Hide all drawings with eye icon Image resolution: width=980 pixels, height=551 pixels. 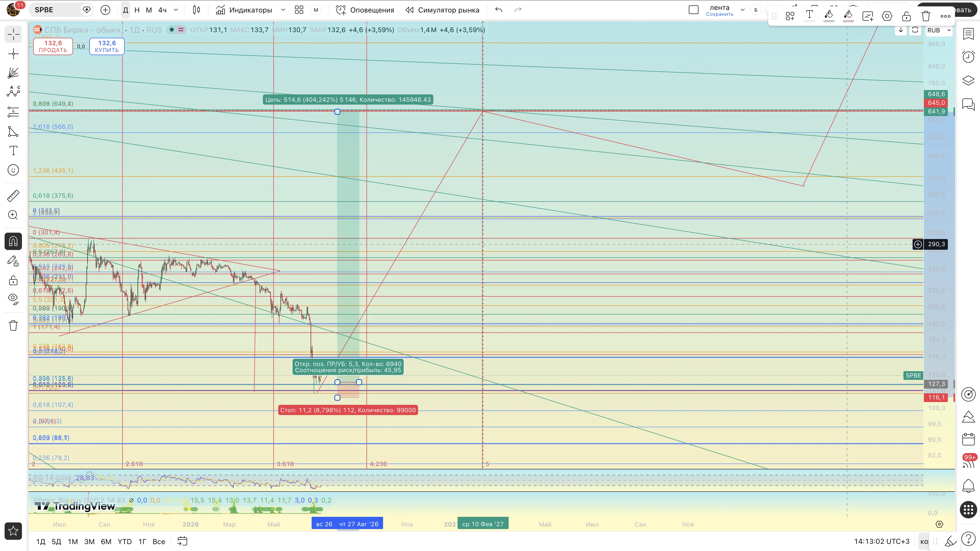13,300
